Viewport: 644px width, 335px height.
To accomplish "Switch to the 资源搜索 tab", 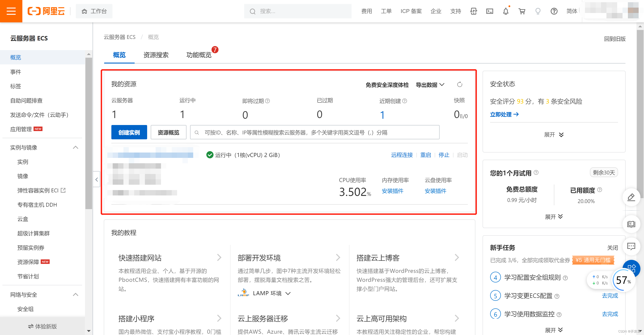I will (156, 55).
